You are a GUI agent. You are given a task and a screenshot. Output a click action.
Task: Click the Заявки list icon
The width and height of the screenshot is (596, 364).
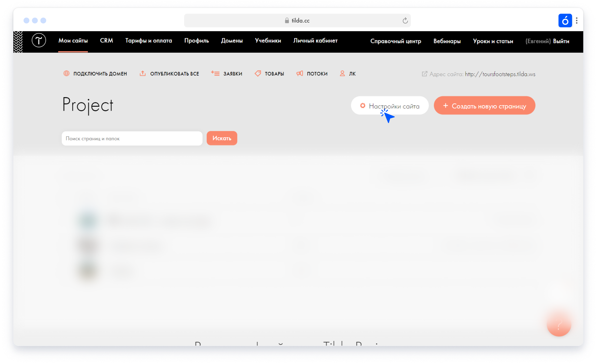(x=215, y=73)
